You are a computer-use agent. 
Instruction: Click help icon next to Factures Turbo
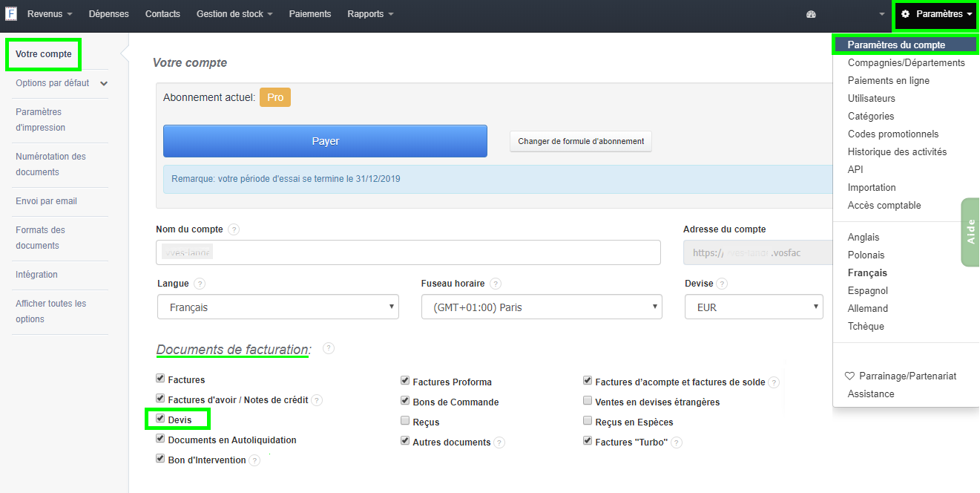(x=676, y=442)
